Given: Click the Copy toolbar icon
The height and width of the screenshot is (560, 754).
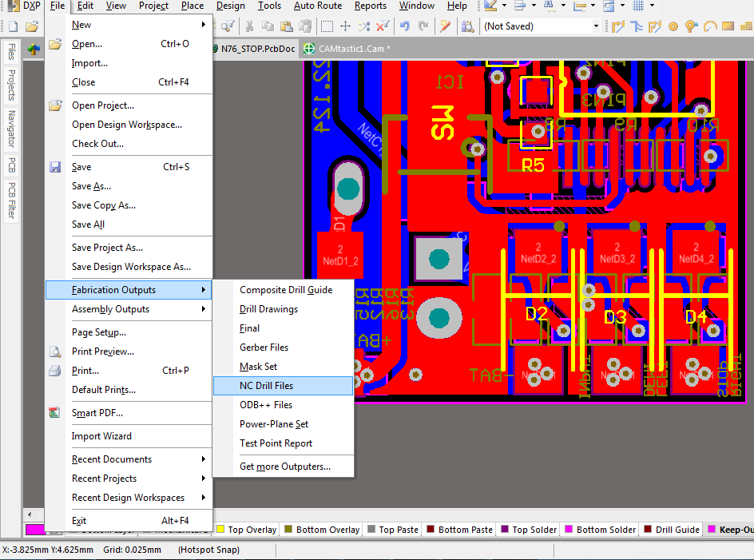Looking at the screenshot, I should click(x=268, y=26).
